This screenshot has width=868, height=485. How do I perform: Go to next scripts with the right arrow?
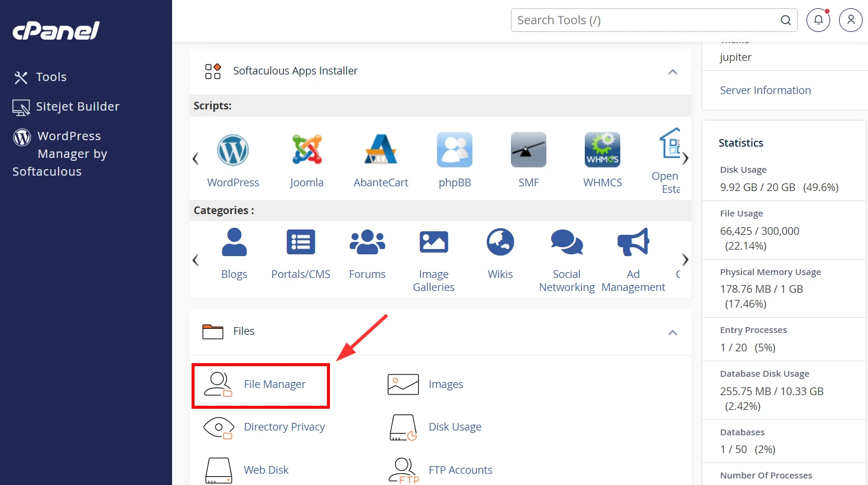[x=685, y=159]
